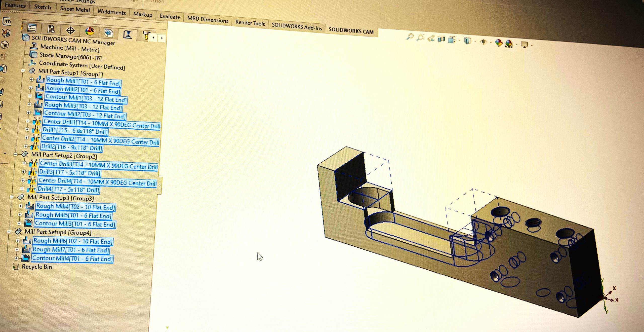Expand the Rough Mill1 operation

click(31, 80)
